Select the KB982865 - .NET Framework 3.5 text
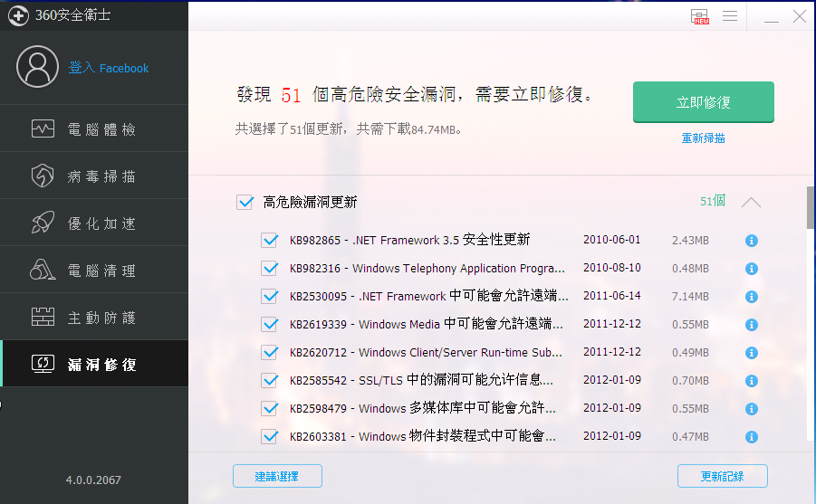Screen dimensions: 816x504 409,240
